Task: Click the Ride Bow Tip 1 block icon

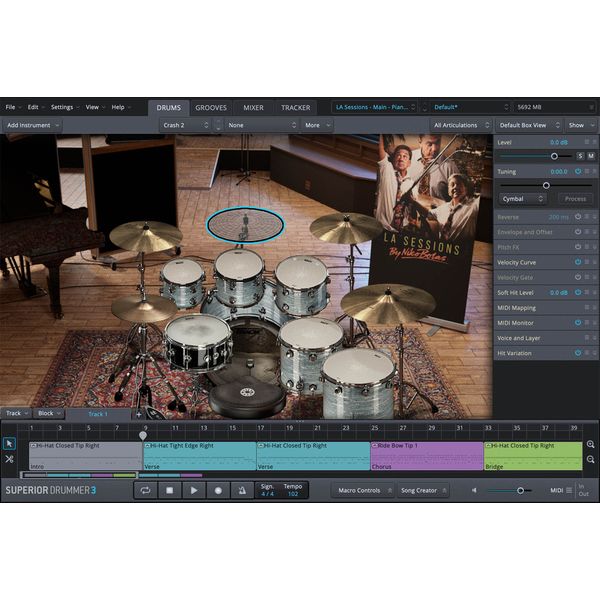Action: click(x=375, y=446)
